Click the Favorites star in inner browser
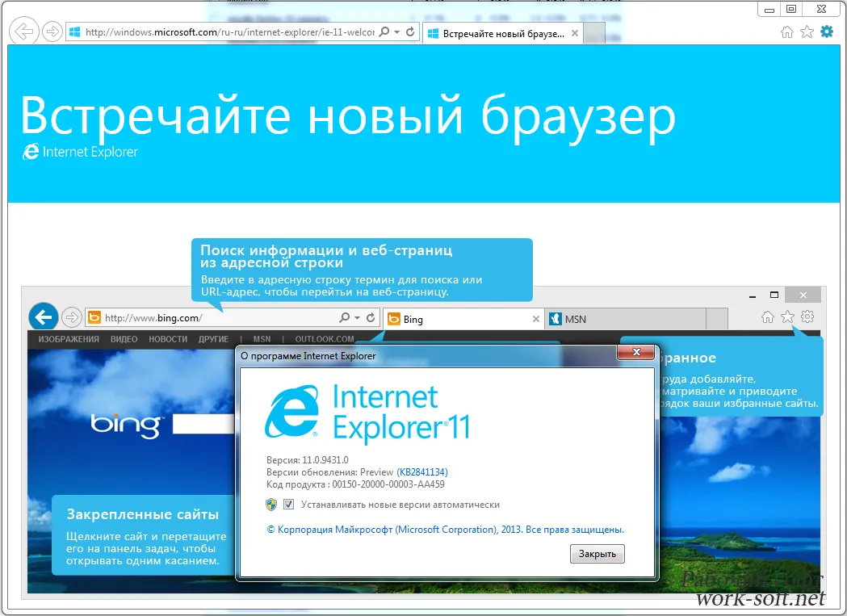This screenshot has width=847, height=616. pyautogui.click(x=787, y=317)
